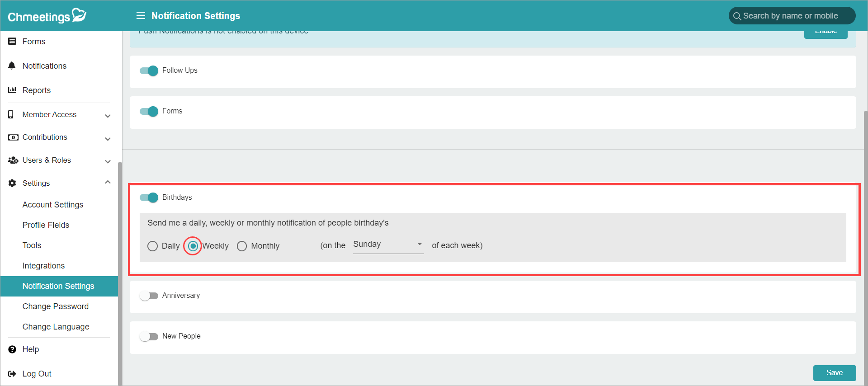Click the Help question mark icon
This screenshot has width=868, height=386.
click(x=12, y=349)
